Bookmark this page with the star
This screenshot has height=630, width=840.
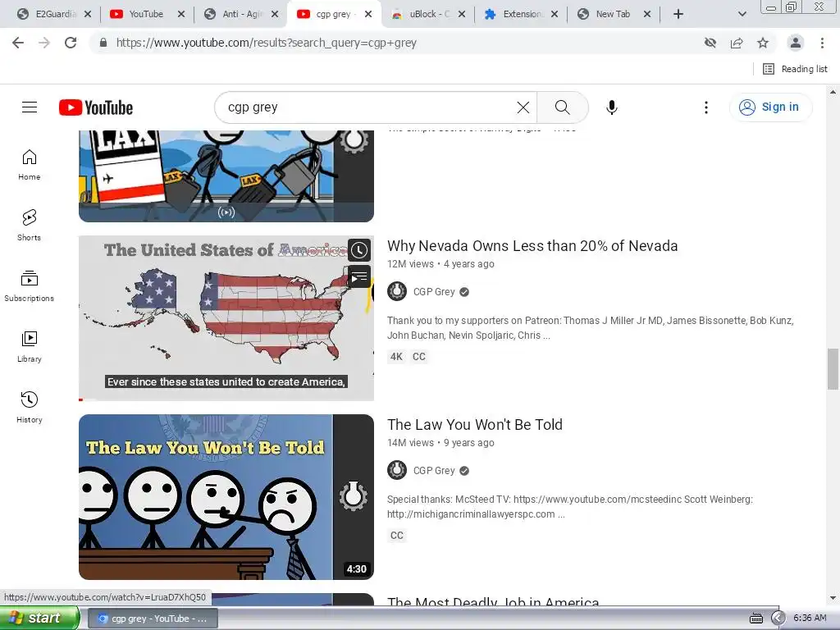763,43
